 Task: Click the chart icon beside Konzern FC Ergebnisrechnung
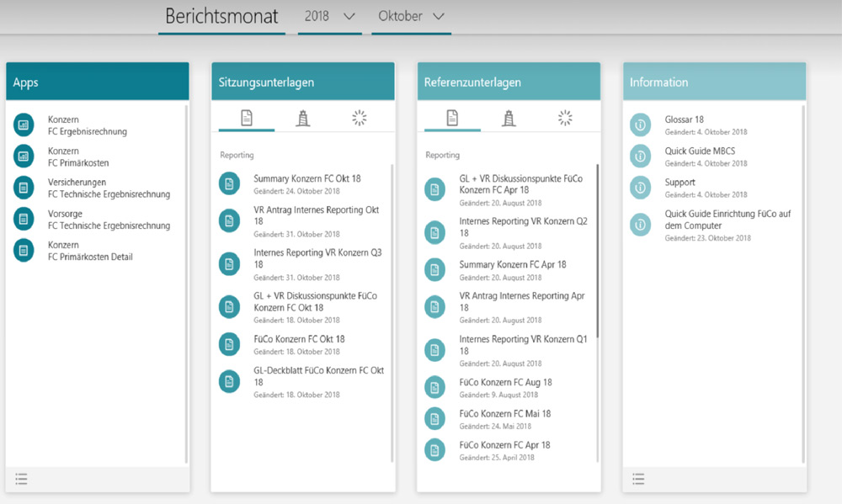[24, 125]
